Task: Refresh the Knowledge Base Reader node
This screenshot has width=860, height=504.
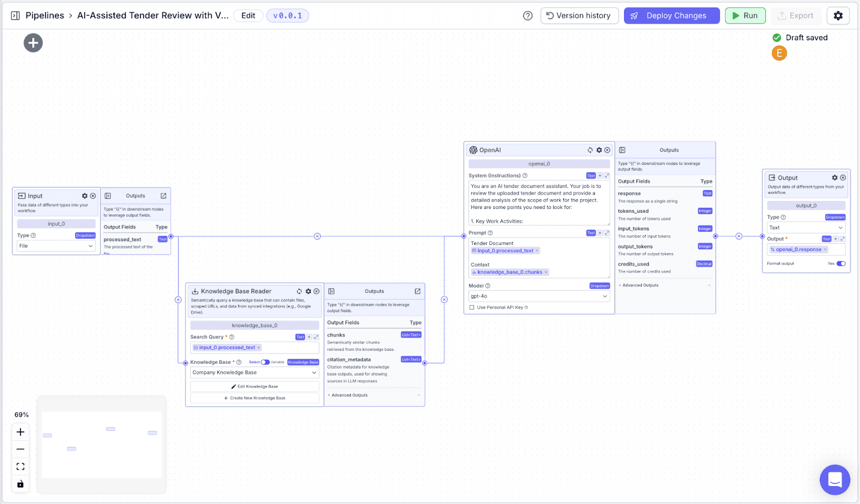Action: (x=299, y=291)
